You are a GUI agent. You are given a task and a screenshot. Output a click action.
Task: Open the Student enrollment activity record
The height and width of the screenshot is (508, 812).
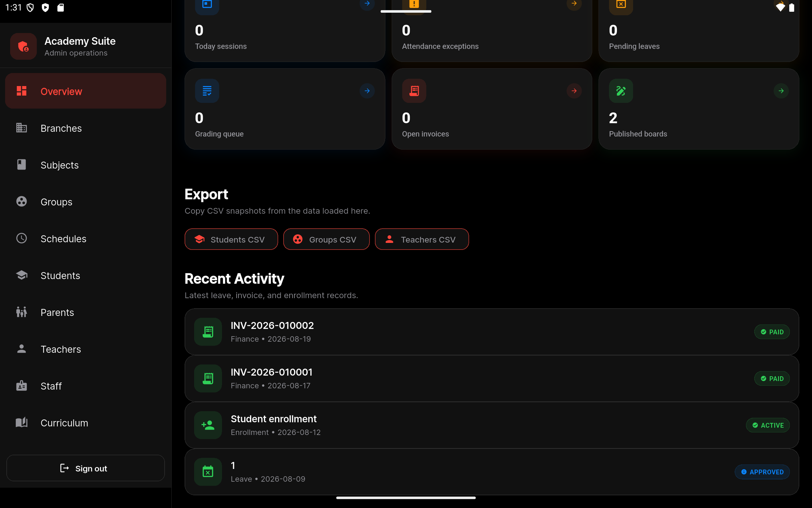[492, 425]
